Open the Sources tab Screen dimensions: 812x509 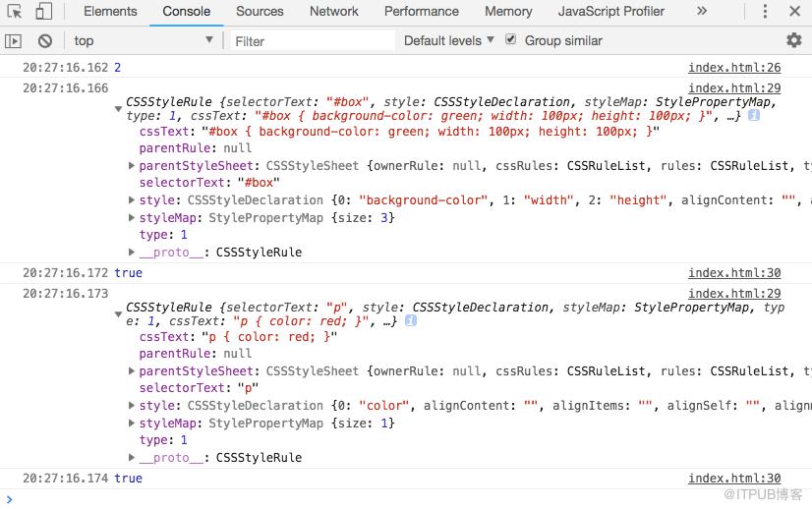click(x=260, y=12)
